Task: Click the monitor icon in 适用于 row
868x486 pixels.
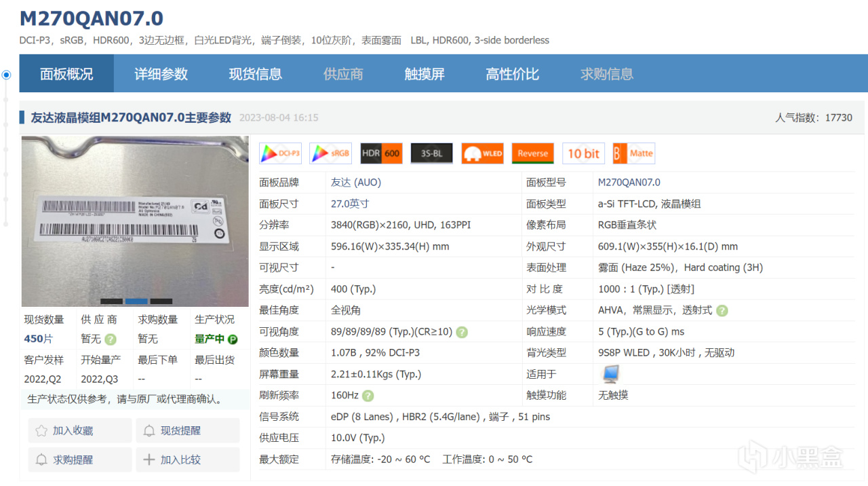Action: (x=610, y=374)
